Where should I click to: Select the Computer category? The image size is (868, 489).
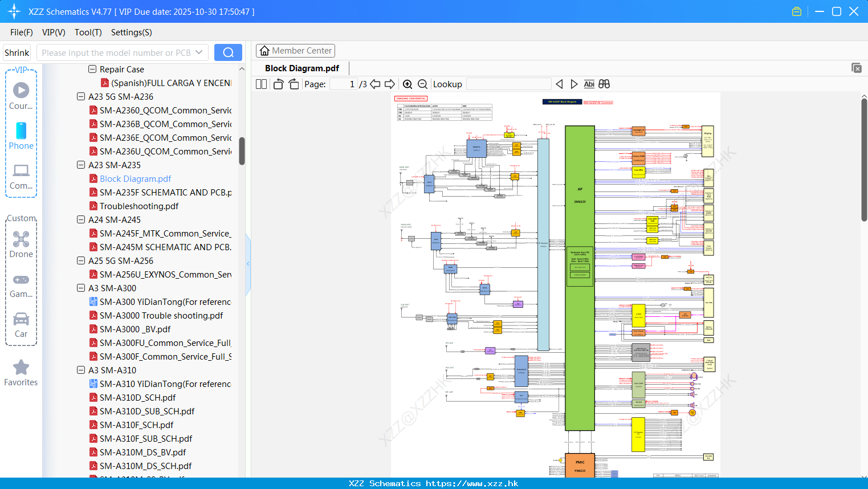coord(21,176)
